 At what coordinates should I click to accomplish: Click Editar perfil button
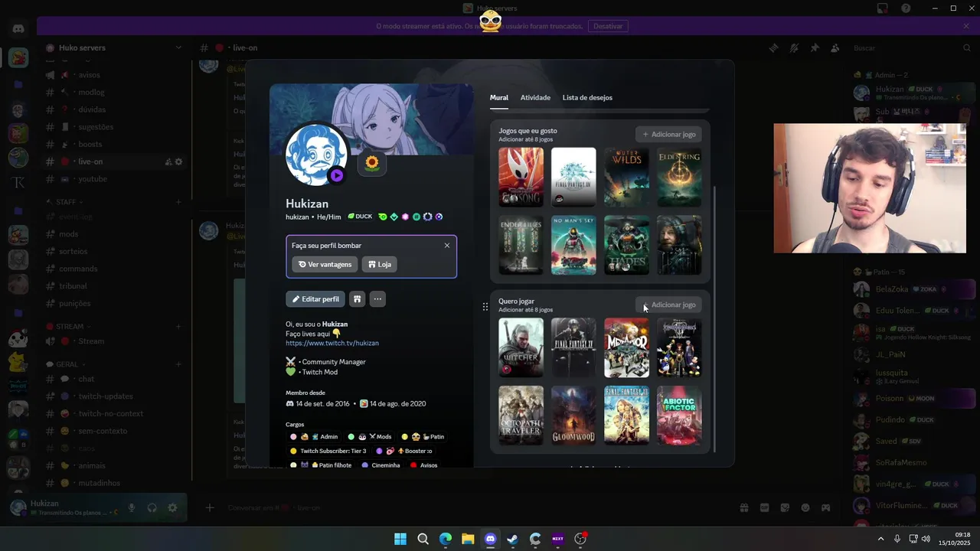click(x=315, y=299)
